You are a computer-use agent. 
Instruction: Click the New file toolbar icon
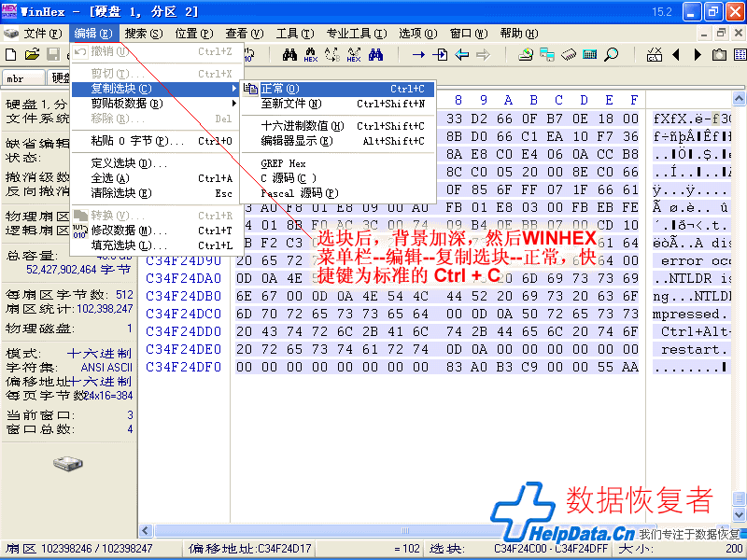[x=10, y=55]
